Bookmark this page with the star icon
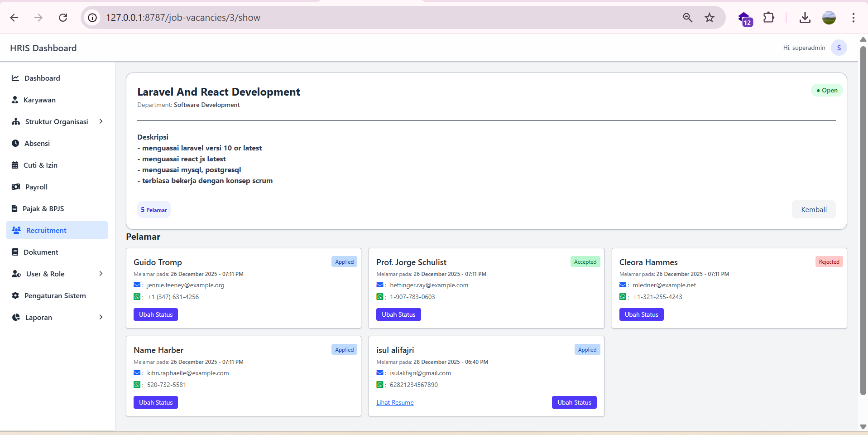Viewport: 868px width, 435px height. coord(709,18)
